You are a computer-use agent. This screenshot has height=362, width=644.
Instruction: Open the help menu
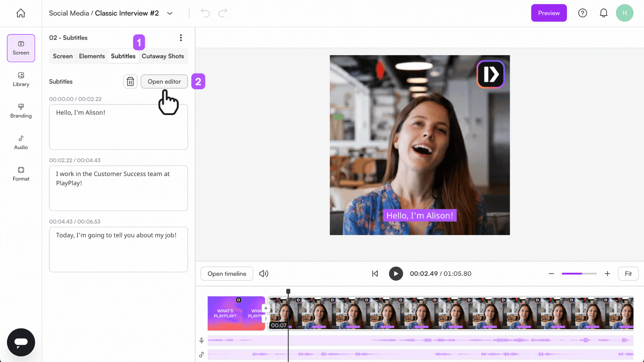pos(583,13)
